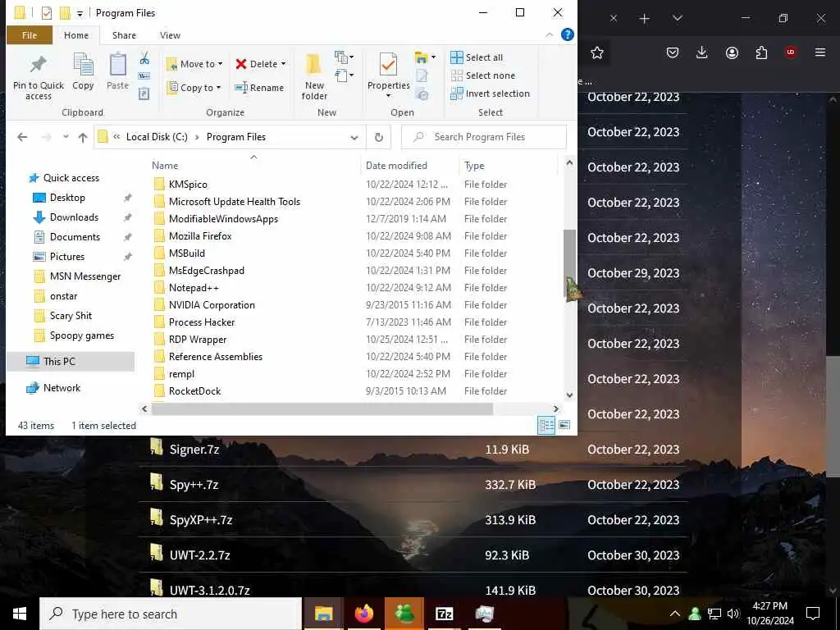Image resolution: width=840 pixels, height=630 pixels.
Task: Switch to the Home ribbon tab
Action: tap(76, 35)
